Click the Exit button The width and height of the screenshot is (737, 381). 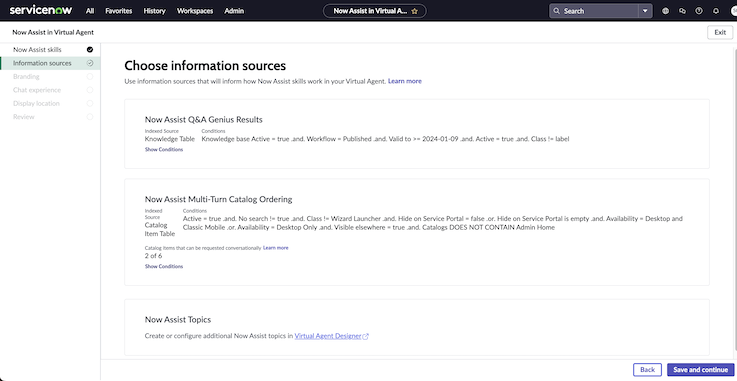point(720,32)
